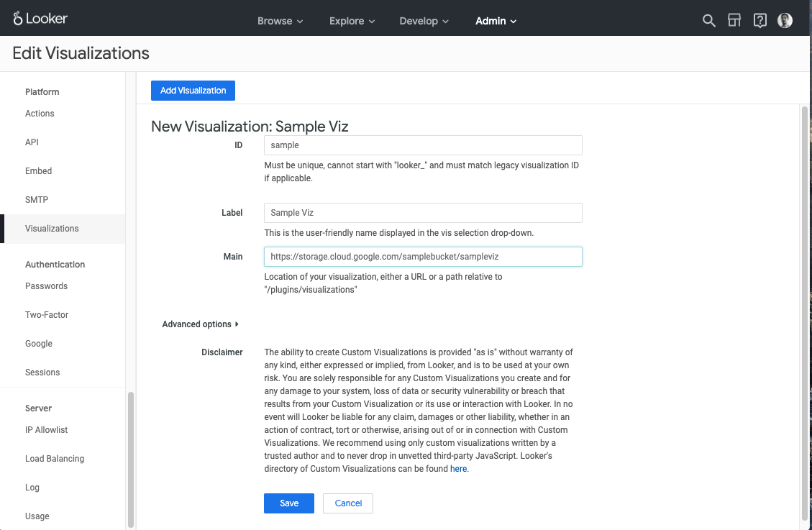
Task: Click the Looker logo in the header
Action: 40,19
